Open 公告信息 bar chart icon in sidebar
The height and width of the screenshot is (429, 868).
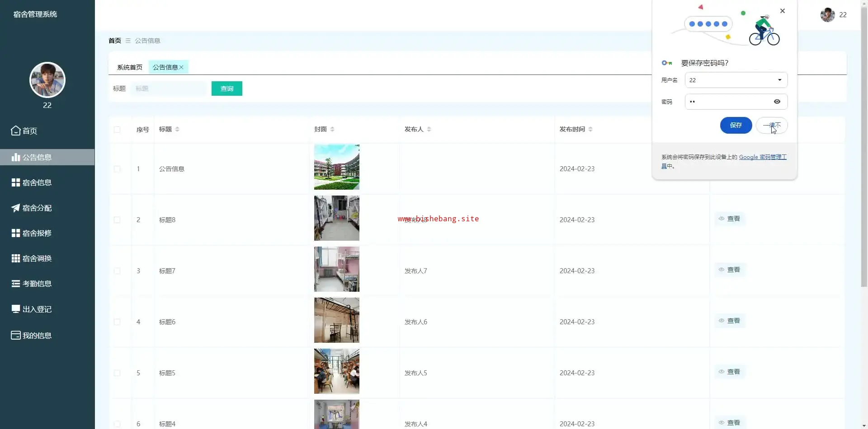(x=16, y=157)
